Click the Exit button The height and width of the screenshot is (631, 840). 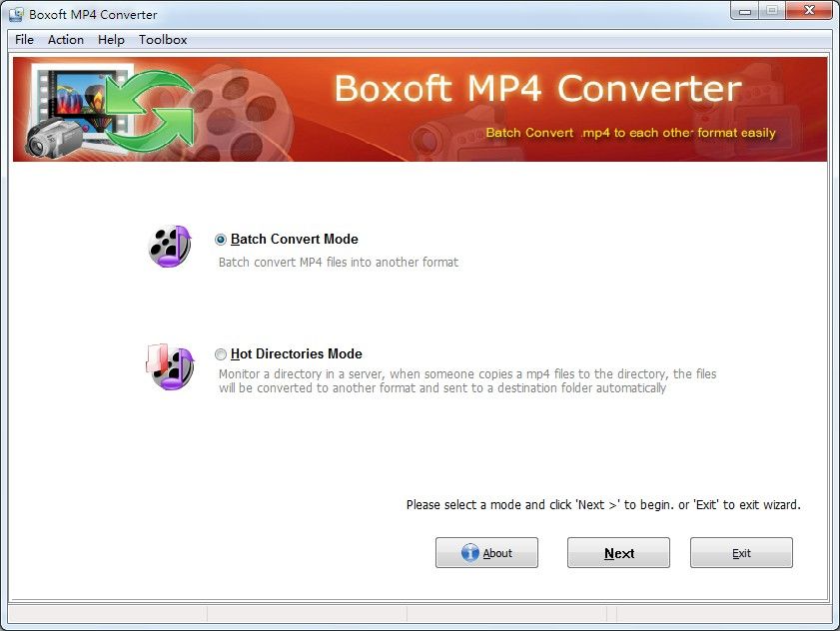click(741, 553)
